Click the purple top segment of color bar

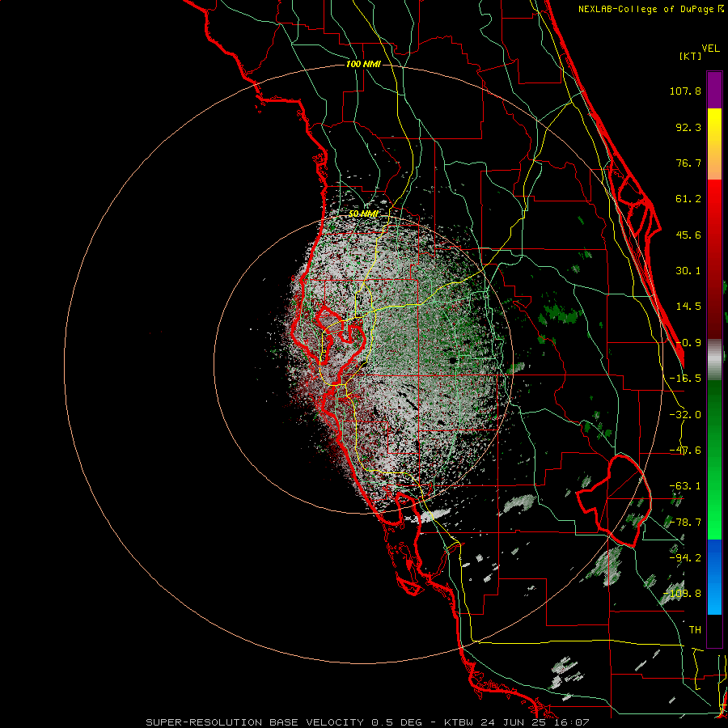click(x=714, y=90)
